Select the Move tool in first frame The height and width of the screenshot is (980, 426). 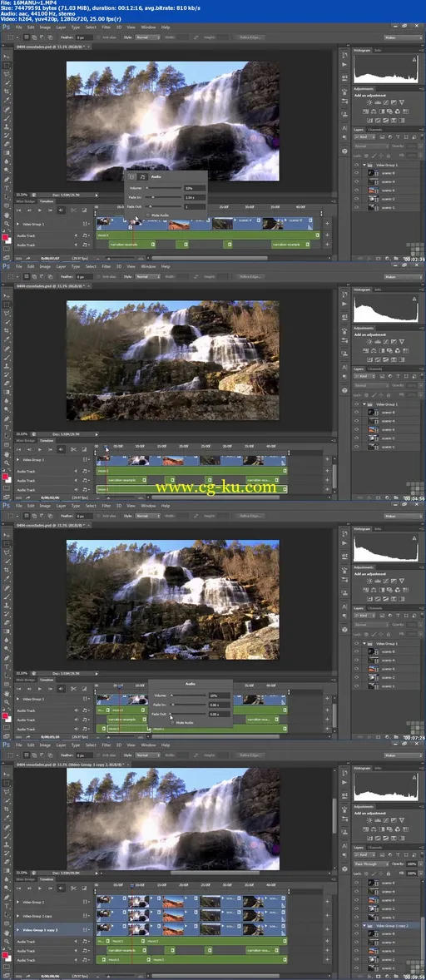[x=7, y=57]
